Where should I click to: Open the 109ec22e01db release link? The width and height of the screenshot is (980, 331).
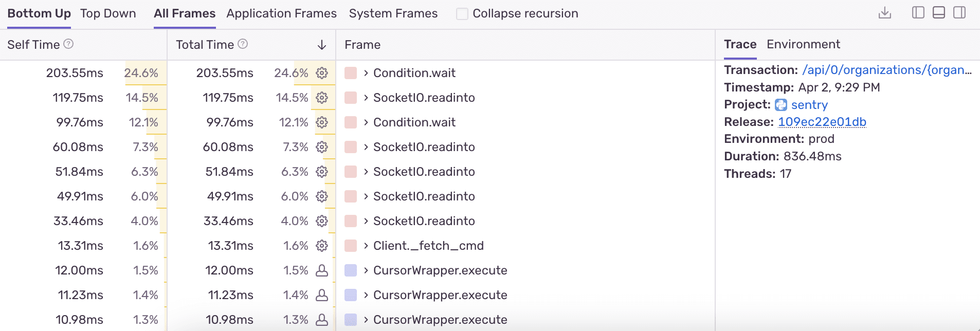click(822, 122)
